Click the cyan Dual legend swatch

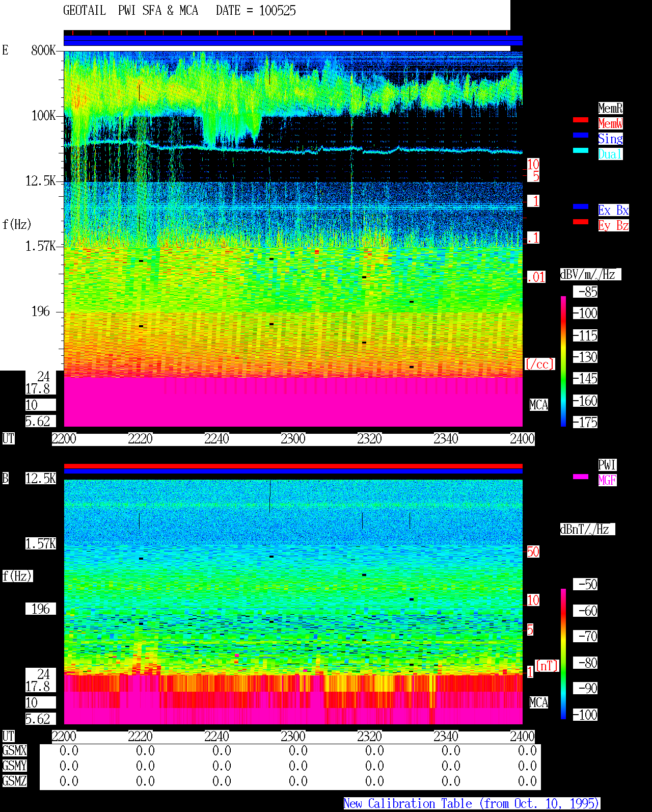tap(581, 151)
